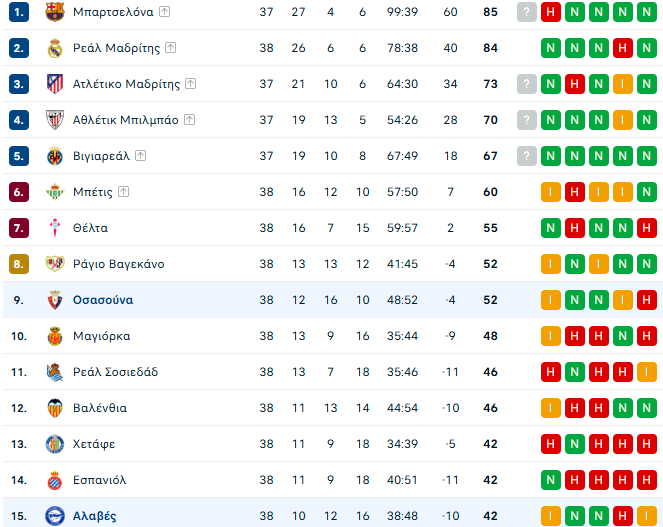Screen dimensions: 663x527
Task: Click Real Madrid's red H result badge
Action: pyautogui.click(x=622, y=48)
